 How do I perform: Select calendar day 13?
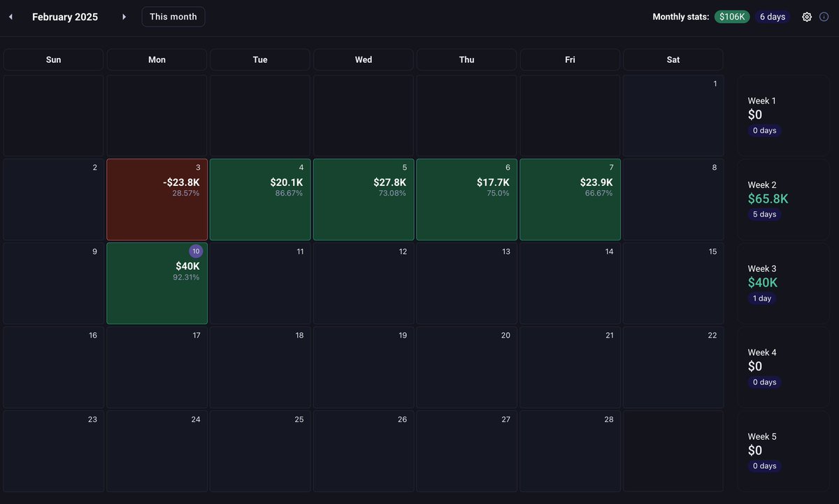click(x=467, y=283)
